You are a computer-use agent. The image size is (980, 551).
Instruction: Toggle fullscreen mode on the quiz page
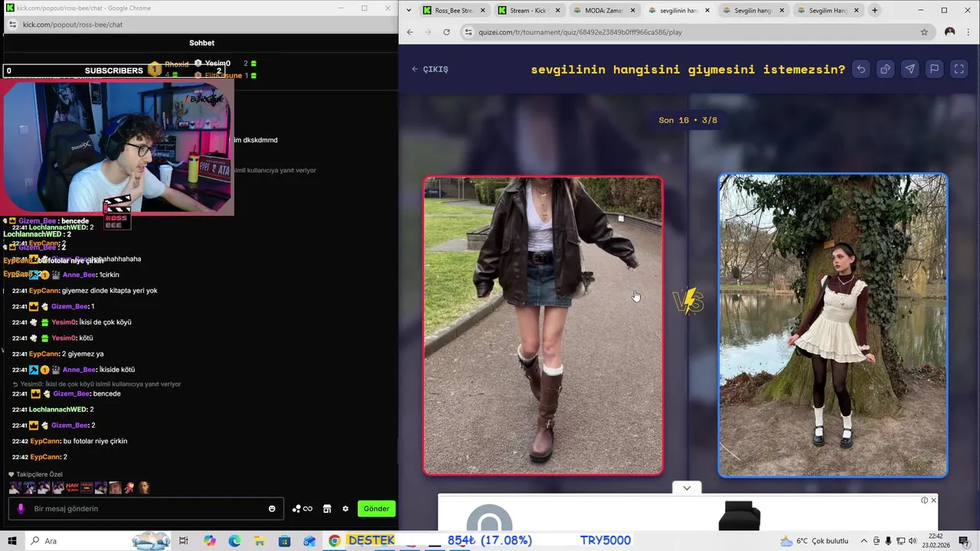959,69
